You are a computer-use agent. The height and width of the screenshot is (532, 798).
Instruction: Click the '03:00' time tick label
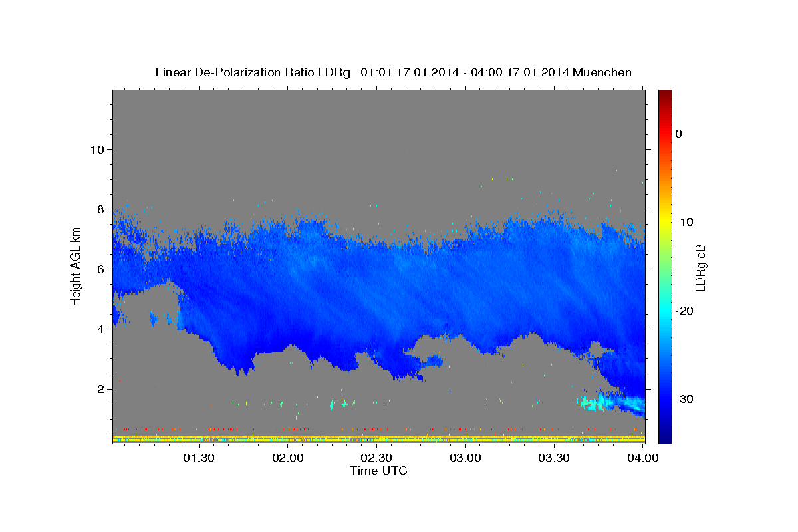pos(465,458)
